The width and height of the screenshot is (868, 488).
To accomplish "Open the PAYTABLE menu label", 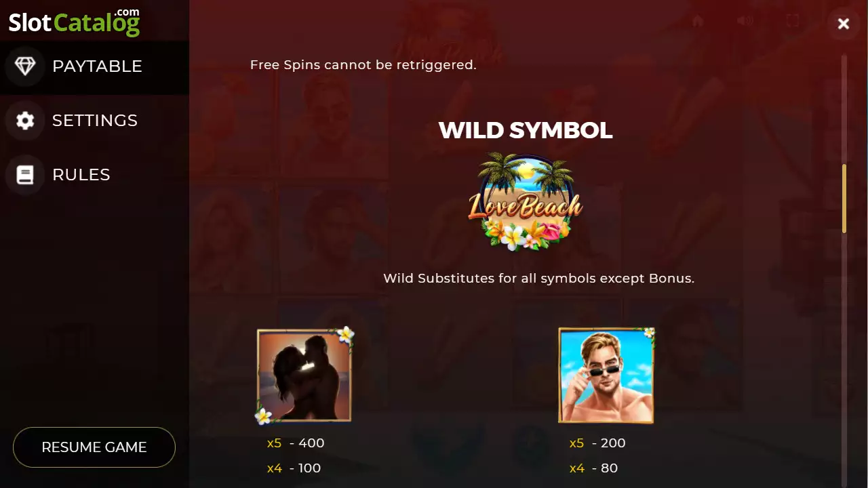I will 97,66.
